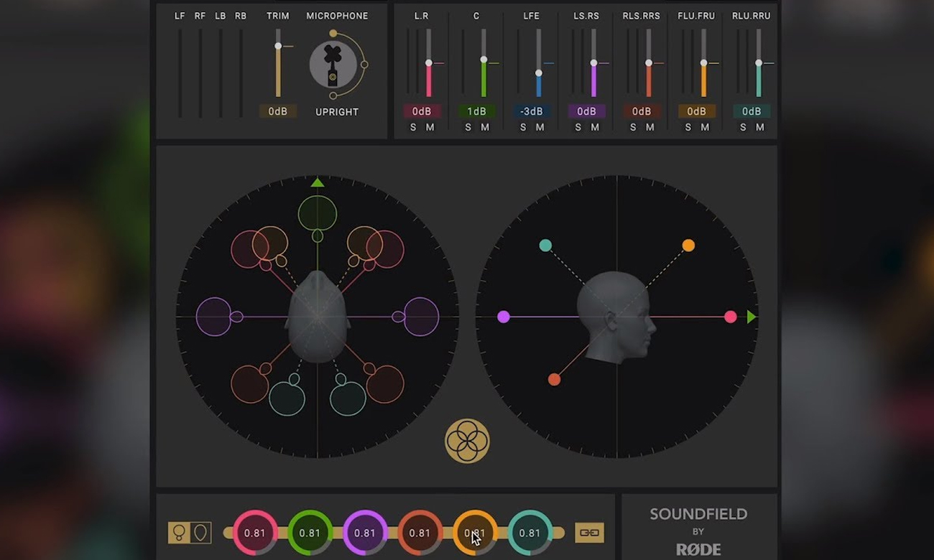This screenshot has height=560, width=934.
Task: Click the RLU.RRU teal fader handle
Action: pos(759,63)
